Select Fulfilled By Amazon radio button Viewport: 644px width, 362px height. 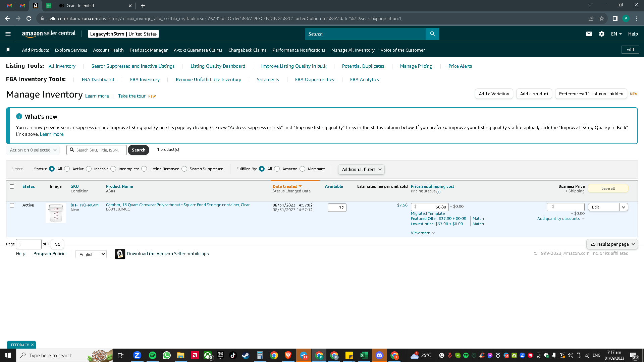pos(277,169)
